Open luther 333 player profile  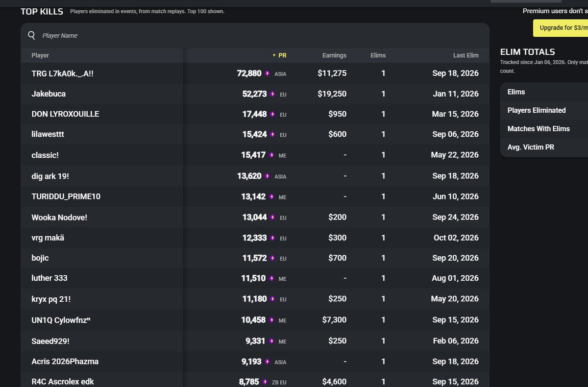pos(49,278)
